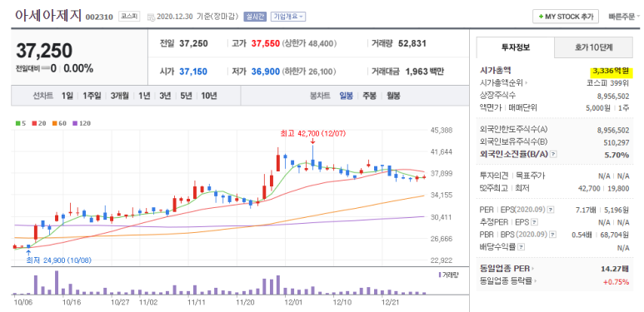Show the 주봉 weekly candle chart
This screenshot has width=644, height=312.
pos(369,96)
